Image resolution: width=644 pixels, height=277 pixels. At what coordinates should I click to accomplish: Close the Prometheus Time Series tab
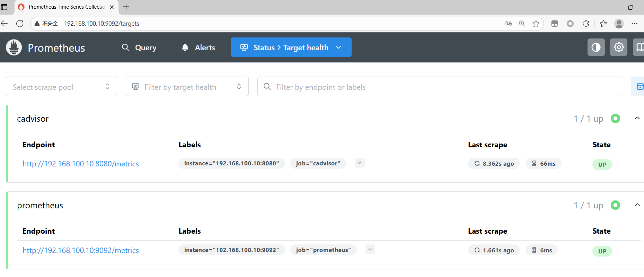112,7
